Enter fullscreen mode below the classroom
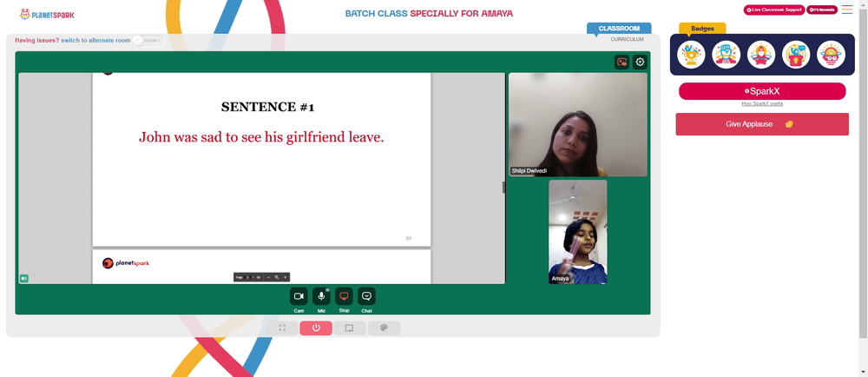The image size is (868, 377). click(282, 328)
